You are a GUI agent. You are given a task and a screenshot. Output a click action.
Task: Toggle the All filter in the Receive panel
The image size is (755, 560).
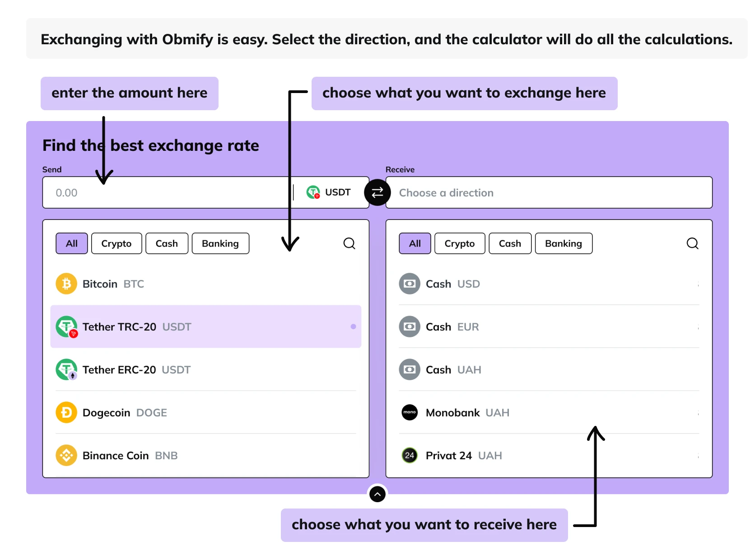coord(414,243)
